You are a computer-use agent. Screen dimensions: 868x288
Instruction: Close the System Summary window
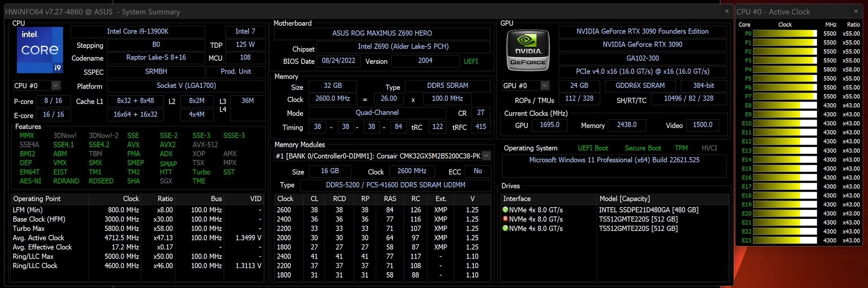point(727,11)
